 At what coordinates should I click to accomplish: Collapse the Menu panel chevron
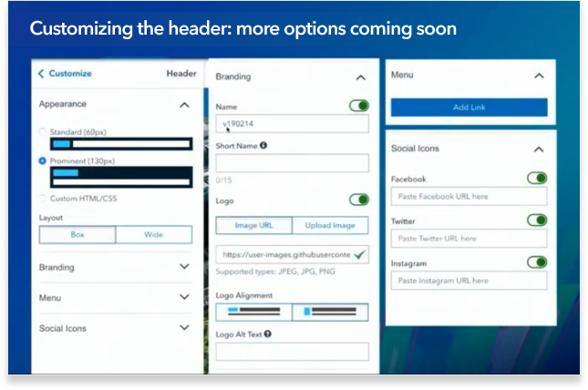point(539,76)
